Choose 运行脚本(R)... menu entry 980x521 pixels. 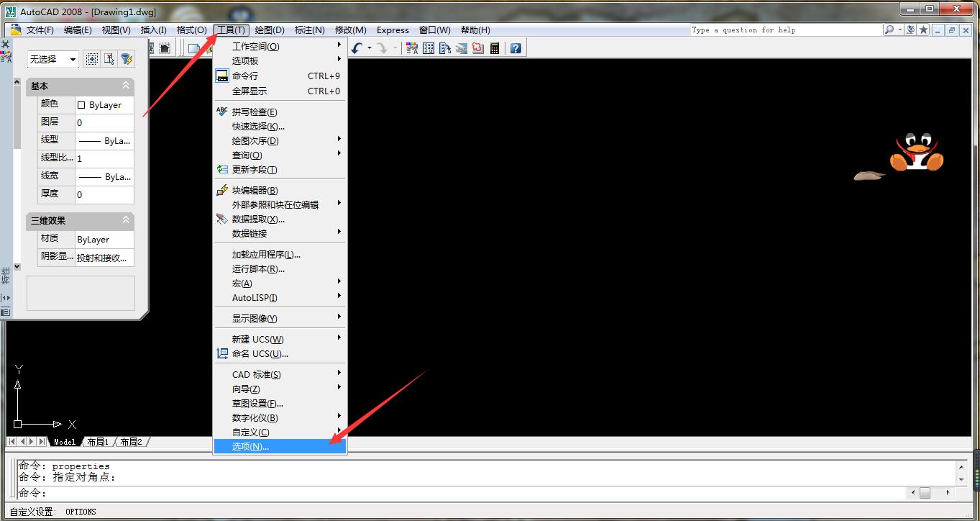click(x=280, y=269)
